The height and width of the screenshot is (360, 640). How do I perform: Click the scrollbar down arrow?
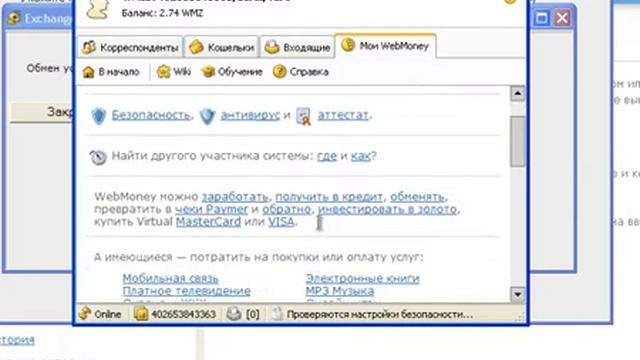[518, 294]
